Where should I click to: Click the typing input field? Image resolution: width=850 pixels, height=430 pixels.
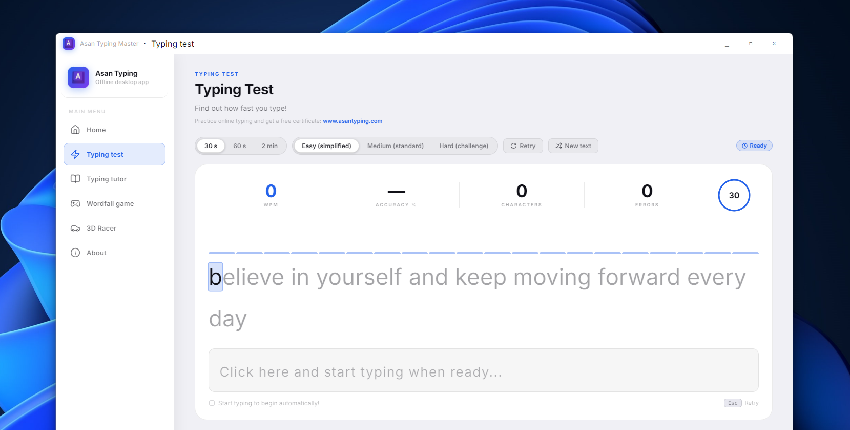point(484,370)
